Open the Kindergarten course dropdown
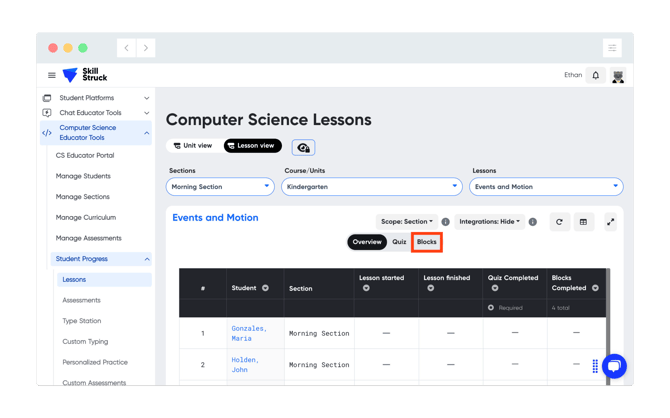This screenshot has width=670, height=418. pos(372,187)
